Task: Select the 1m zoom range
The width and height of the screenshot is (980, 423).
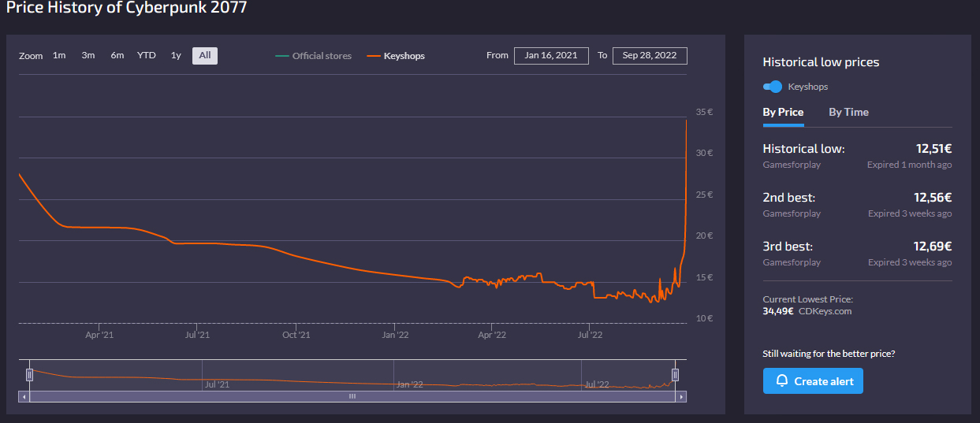Action: (x=59, y=55)
